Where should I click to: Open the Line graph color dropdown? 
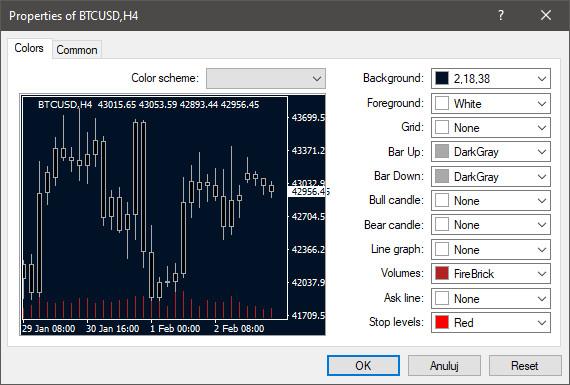click(491, 249)
